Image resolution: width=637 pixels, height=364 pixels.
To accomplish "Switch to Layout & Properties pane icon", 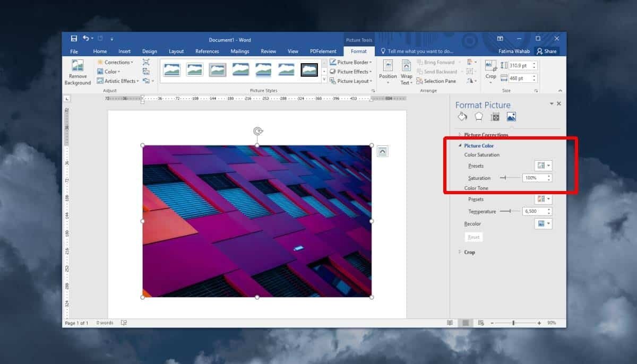I will [x=495, y=117].
